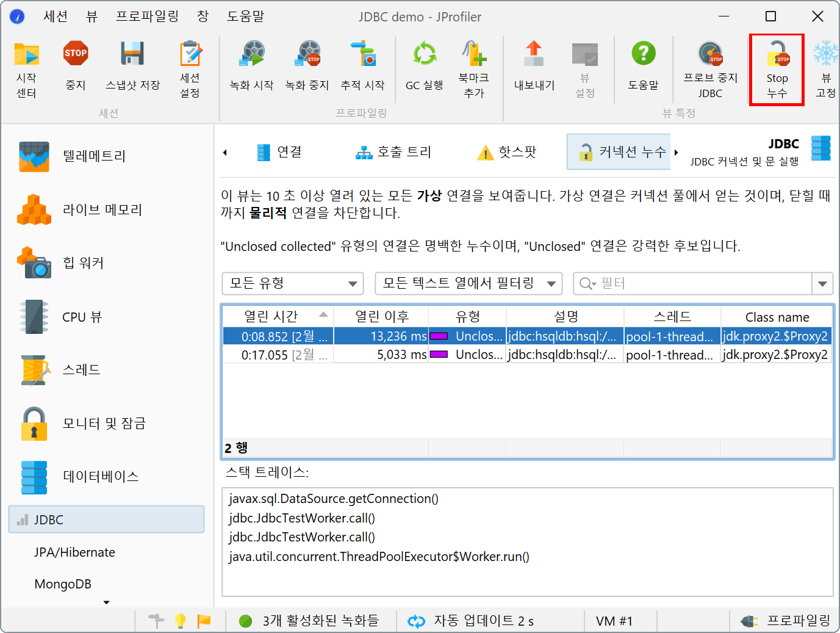Open the 뷰 menu

92,16
